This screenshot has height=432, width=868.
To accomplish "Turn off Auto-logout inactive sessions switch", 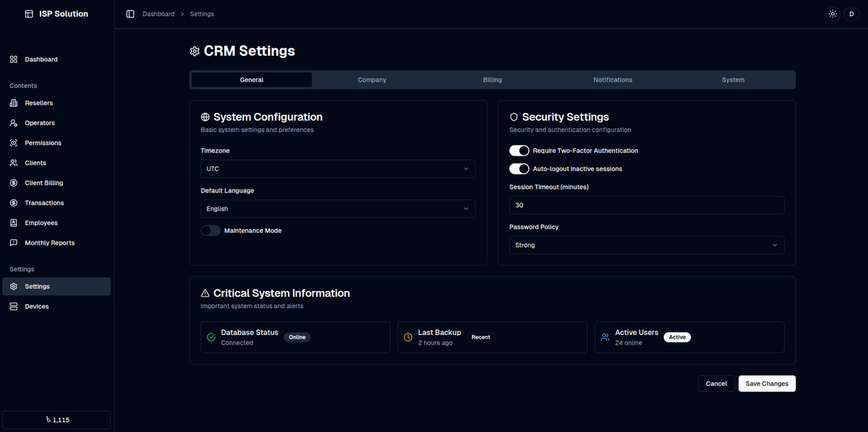I will [x=519, y=169].
